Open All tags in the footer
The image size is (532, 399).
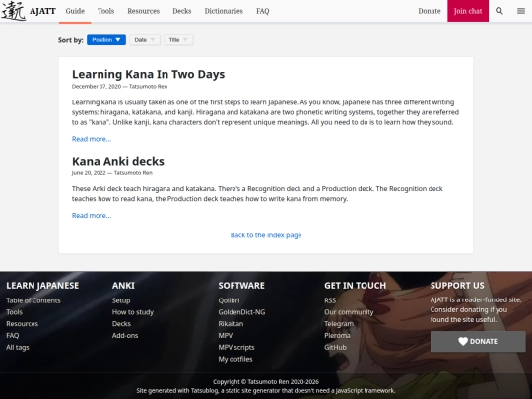pos(18,347)
